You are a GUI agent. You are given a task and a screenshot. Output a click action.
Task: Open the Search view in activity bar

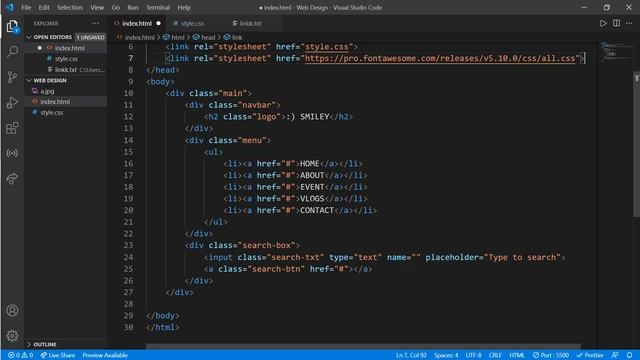[x=12, y=51]
